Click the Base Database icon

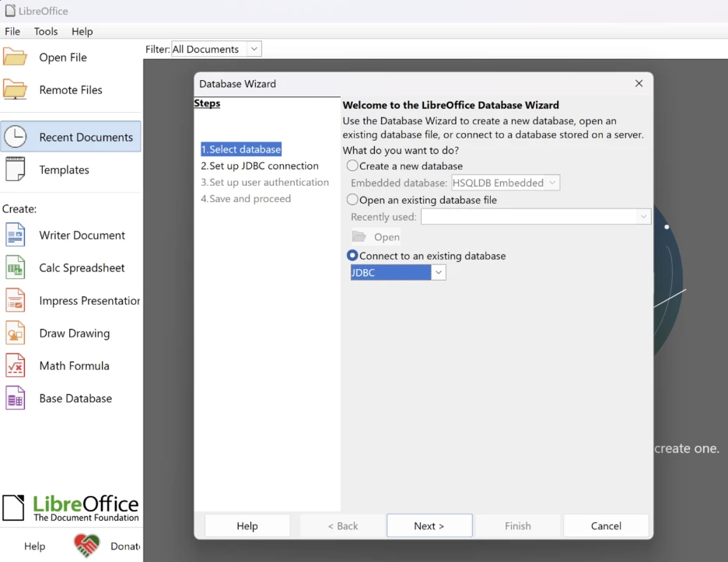coord(16,398)
